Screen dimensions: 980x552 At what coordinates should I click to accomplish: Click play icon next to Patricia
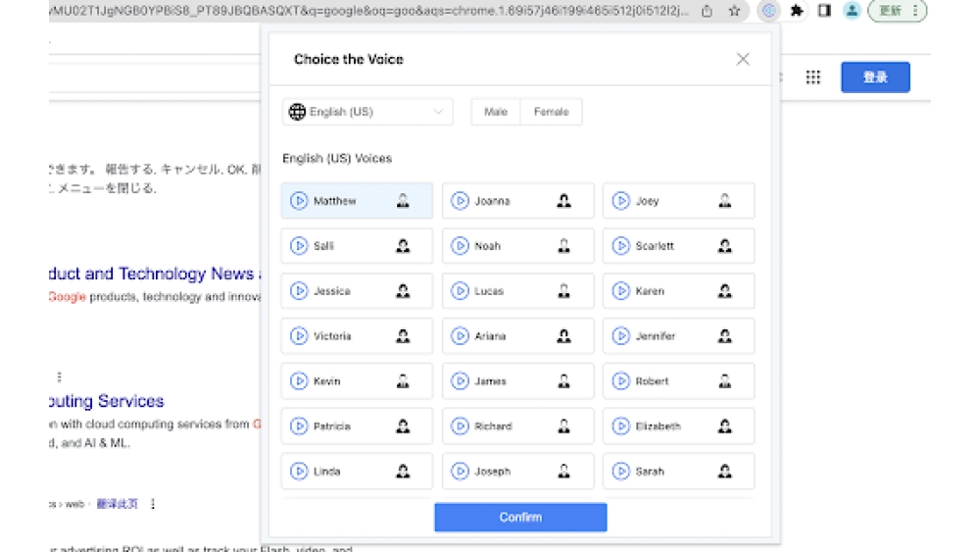299,426
